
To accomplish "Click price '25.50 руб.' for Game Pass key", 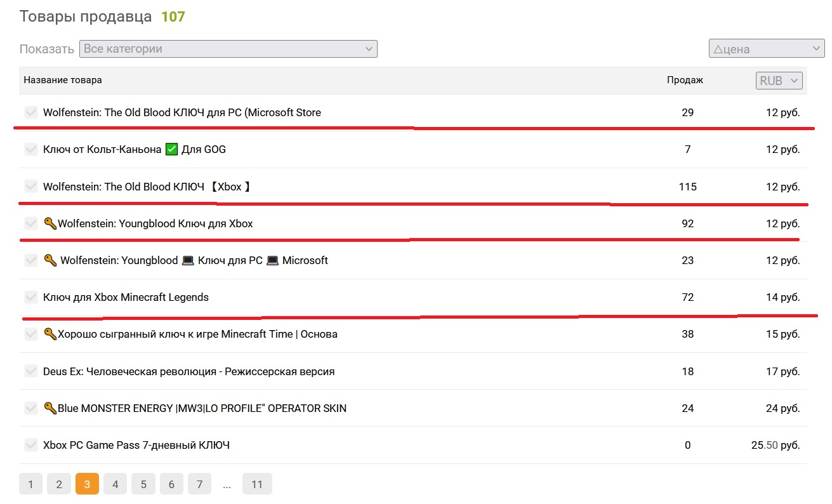I will tap(776, 445).
